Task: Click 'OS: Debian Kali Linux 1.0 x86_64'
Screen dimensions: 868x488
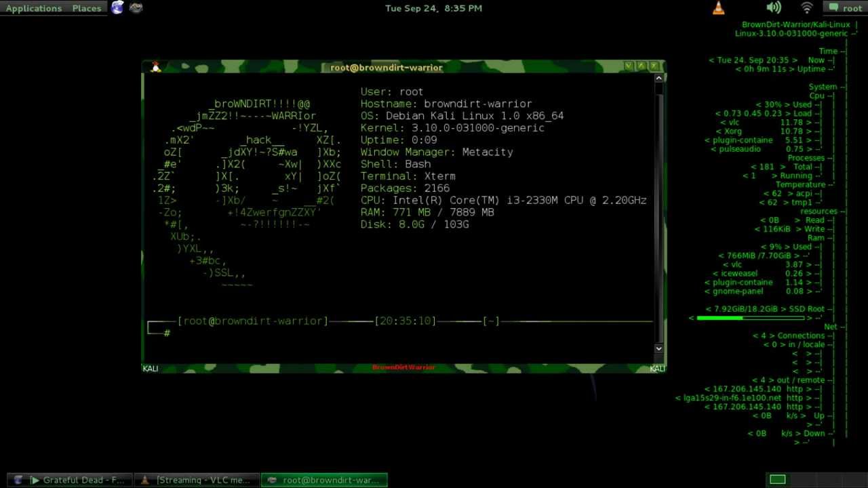Action: pyautogui.click(x=462, y=116)
